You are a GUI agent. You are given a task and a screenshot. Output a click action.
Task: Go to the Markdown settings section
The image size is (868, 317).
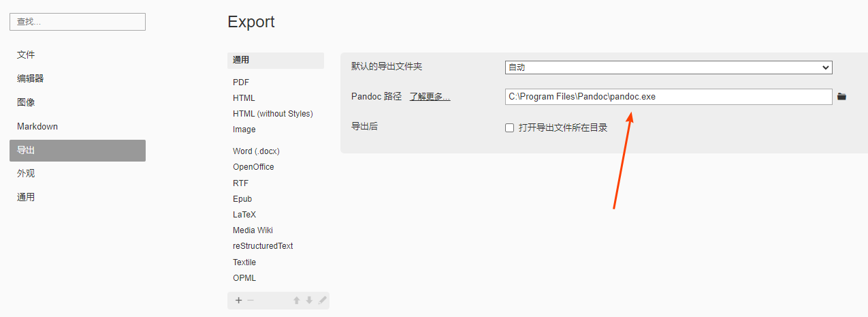pyautogui.click(x=37, y=126)
